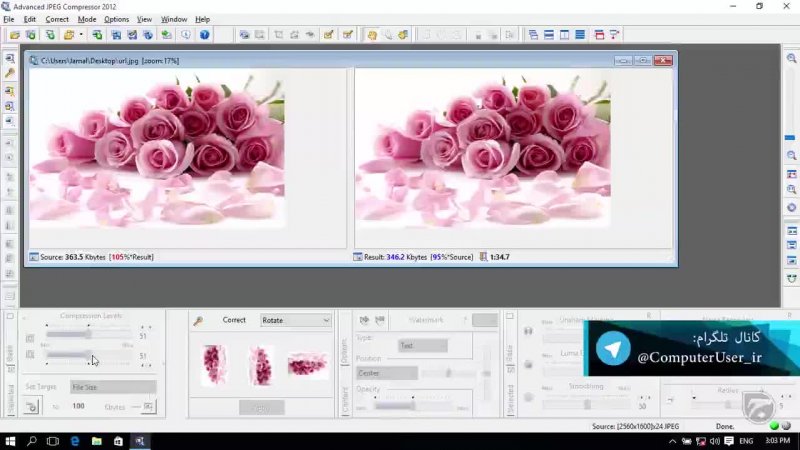Switch to the Selected vertical tab
The width and height of the screenshot is (800, 450).
point(11,395)
